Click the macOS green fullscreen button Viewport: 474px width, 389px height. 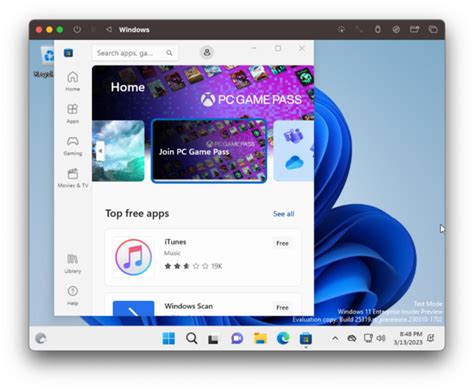point(60,29)
